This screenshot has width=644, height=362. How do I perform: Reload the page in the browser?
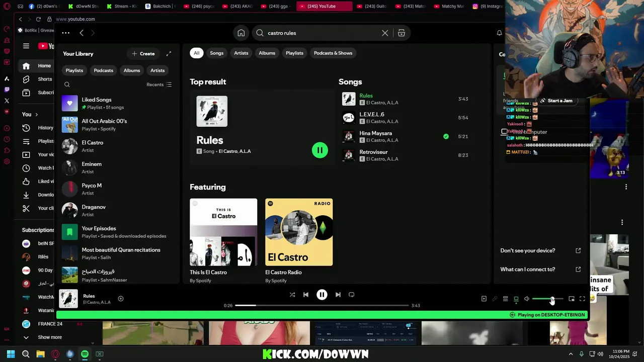pos(38,19)
